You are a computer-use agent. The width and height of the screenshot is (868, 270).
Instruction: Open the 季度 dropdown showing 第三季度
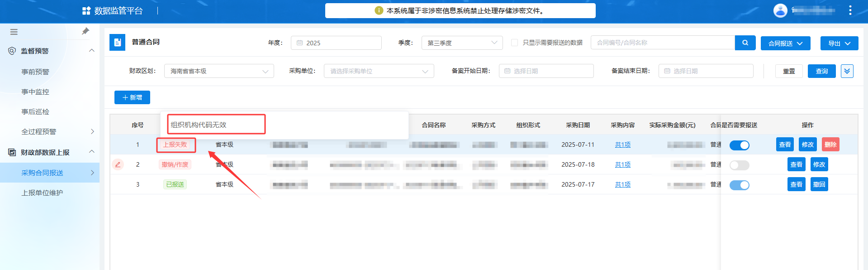click(462, 43)
